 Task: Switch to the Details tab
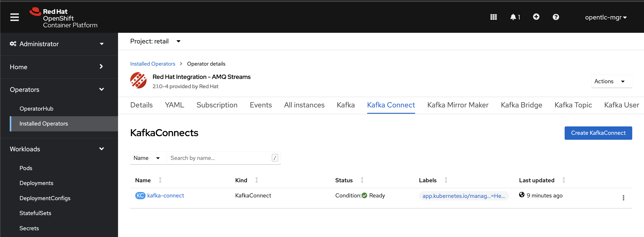[x=141, y=105]
